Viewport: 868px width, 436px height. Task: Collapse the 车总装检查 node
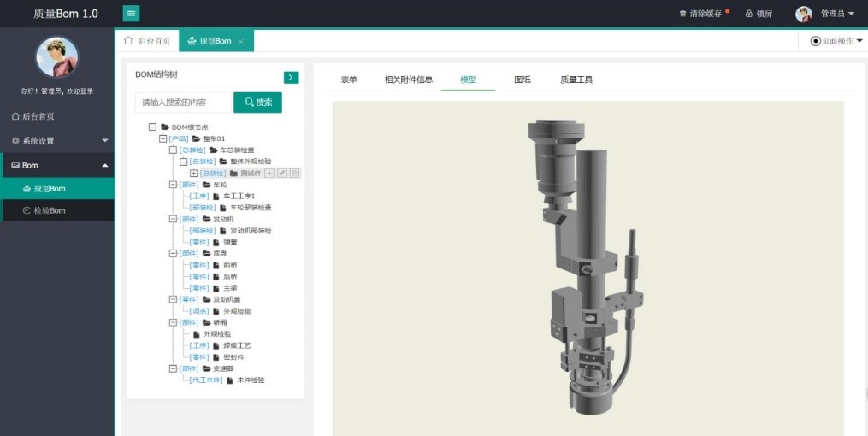click(173, 150)
